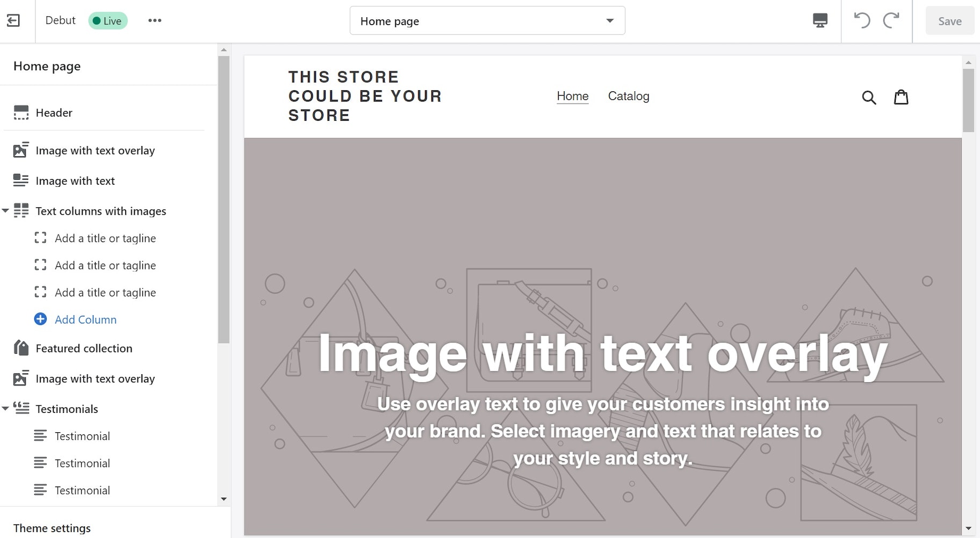Click the search magnifier in store preview
The width and height of the screenshot is (980, 538).
point(869,97)
